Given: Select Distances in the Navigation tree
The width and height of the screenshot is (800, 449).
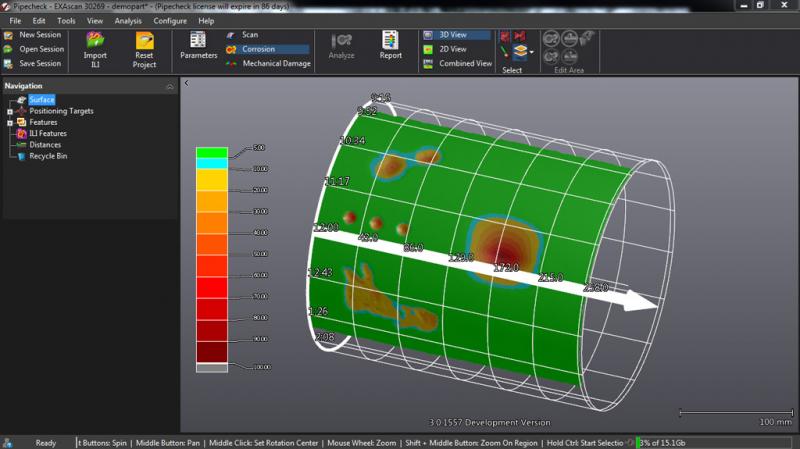Looking at the screenshot, I should click(45, 145).
